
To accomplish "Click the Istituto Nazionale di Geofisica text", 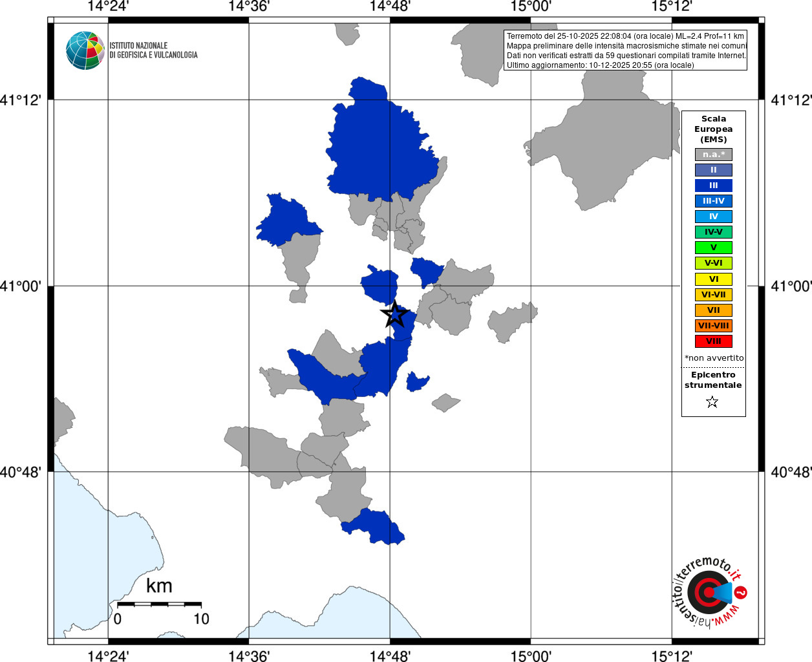I will 153,50.
